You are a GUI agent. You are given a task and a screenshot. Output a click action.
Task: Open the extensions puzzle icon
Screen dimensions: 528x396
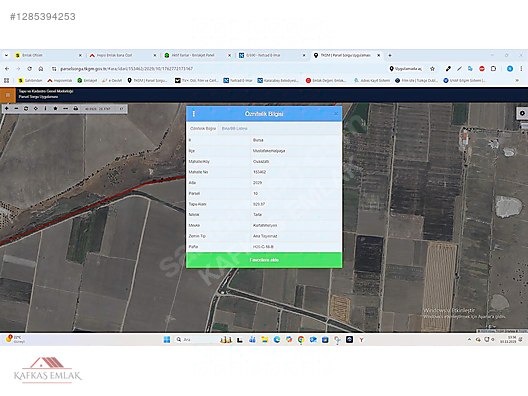(493, 69)
